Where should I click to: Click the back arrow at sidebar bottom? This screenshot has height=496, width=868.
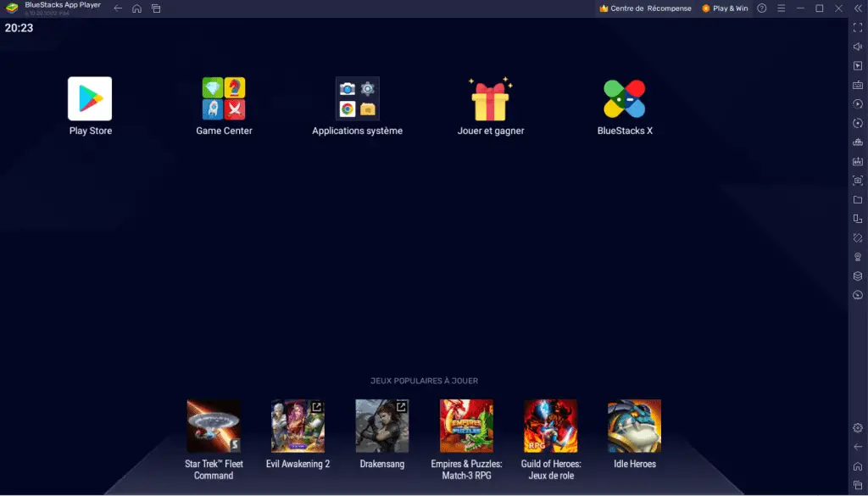pos(858,447)
